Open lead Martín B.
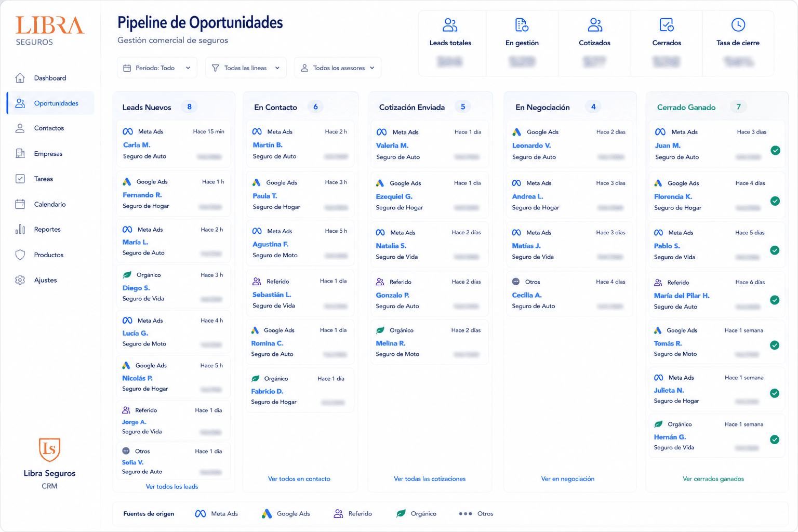 point(300,144)
